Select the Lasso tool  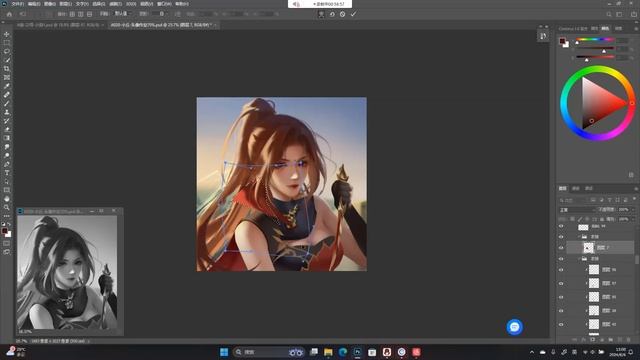[x=7, y=51]
